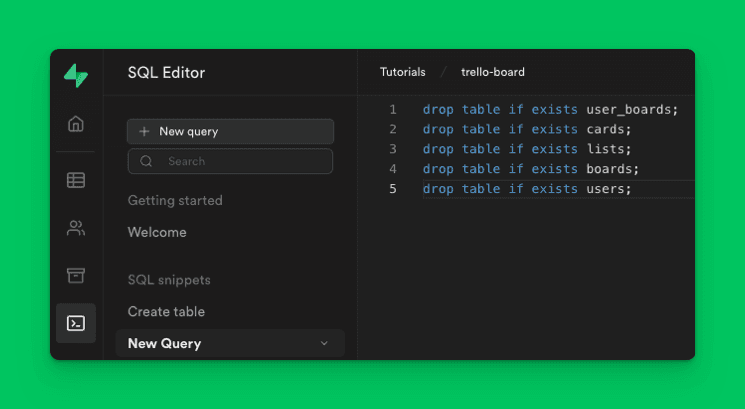Click end of the users drop statement
The image size is (745, 409).
tap(633, 189)
